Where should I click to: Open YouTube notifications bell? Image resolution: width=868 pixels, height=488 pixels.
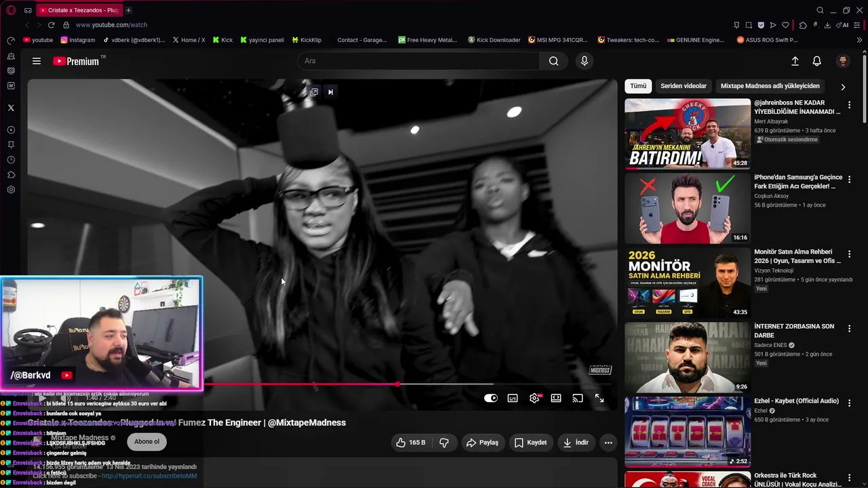816,61
